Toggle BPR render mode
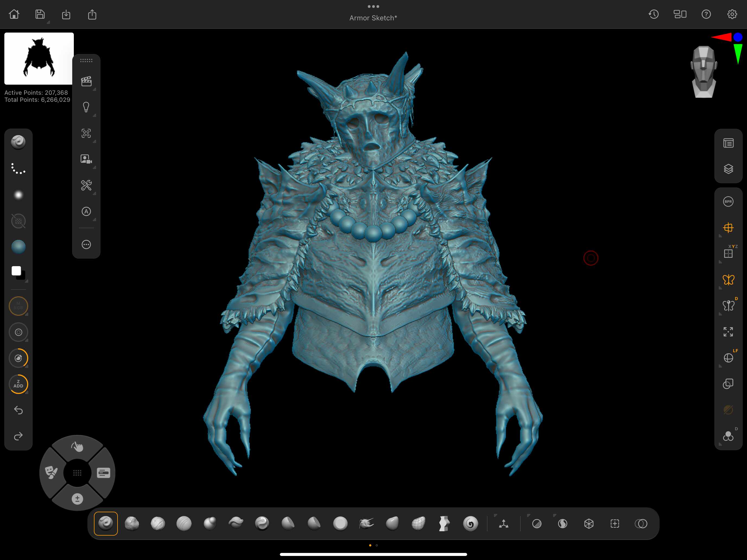The width and height of the screenshot is (747, 560). tap(728, 202)
